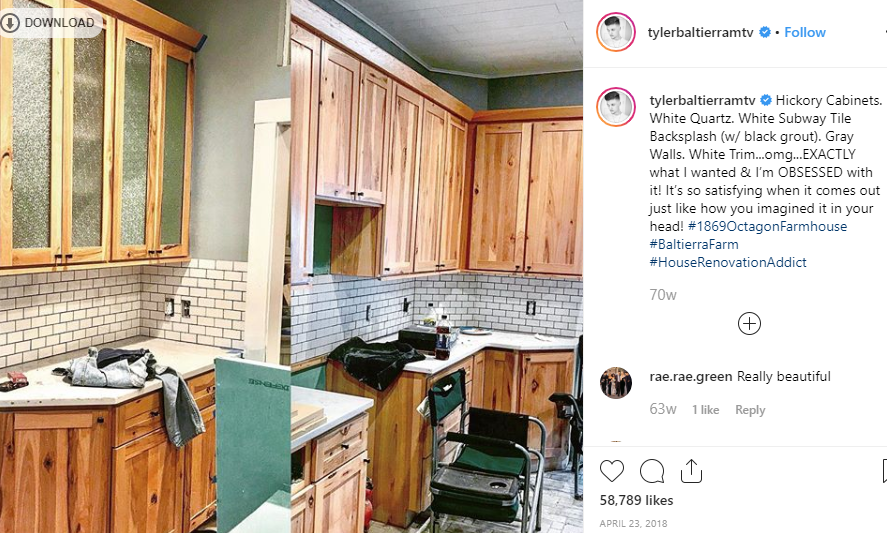
Task: Open tylerbaltierramtv username in the header
Action: (700, 32)
